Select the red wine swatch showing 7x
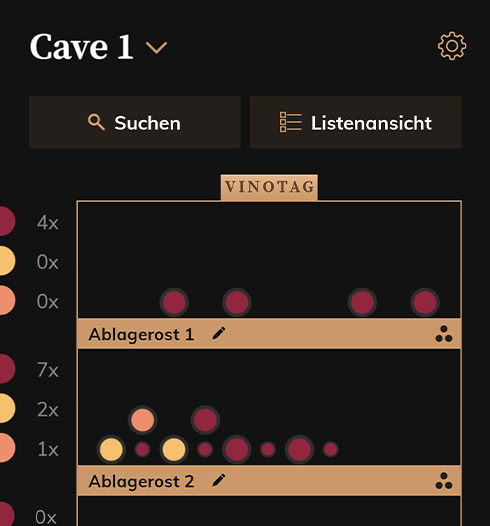 pyautogui.click(x=5, y=369)
